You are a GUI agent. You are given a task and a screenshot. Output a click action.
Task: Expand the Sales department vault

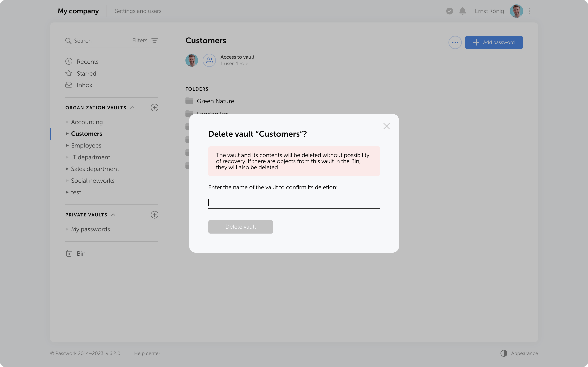[x=67, y=169]
